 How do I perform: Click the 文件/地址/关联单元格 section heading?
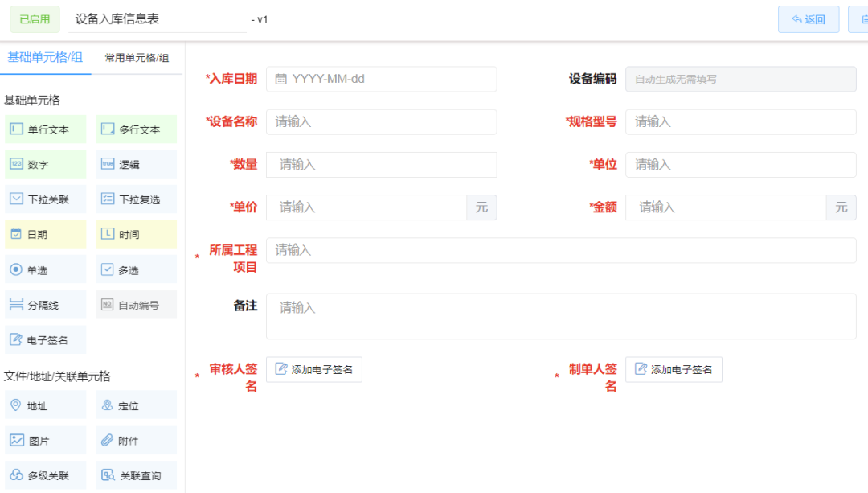(x=57, y=376)
